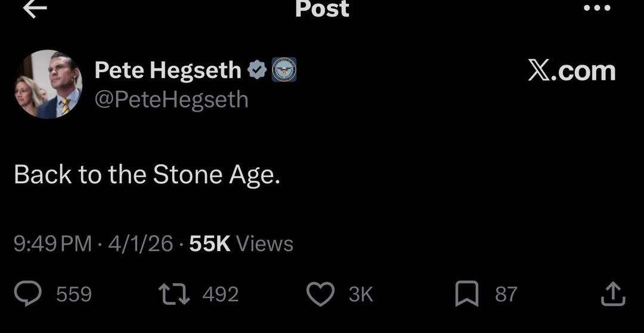Viewport: 644px width, 333px height.
Task: Click the government affiliation seal badge
Action: click(x=284, y=70)
